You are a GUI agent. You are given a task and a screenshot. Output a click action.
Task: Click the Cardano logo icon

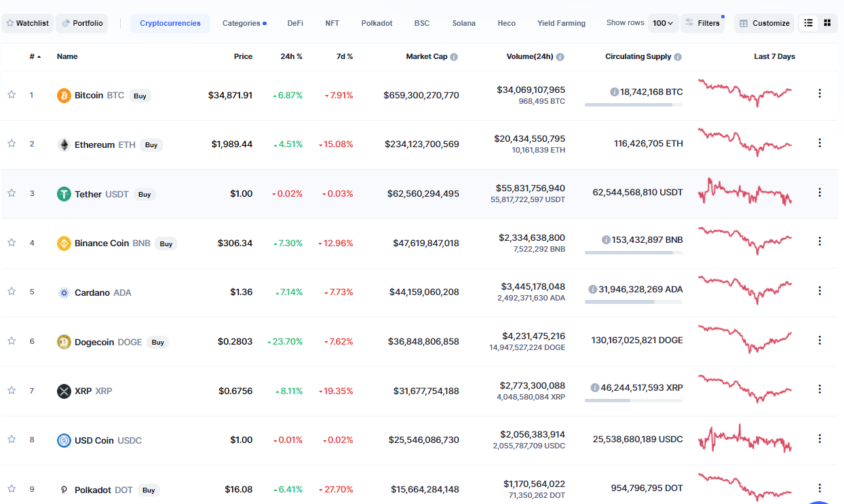coord(64,293)
